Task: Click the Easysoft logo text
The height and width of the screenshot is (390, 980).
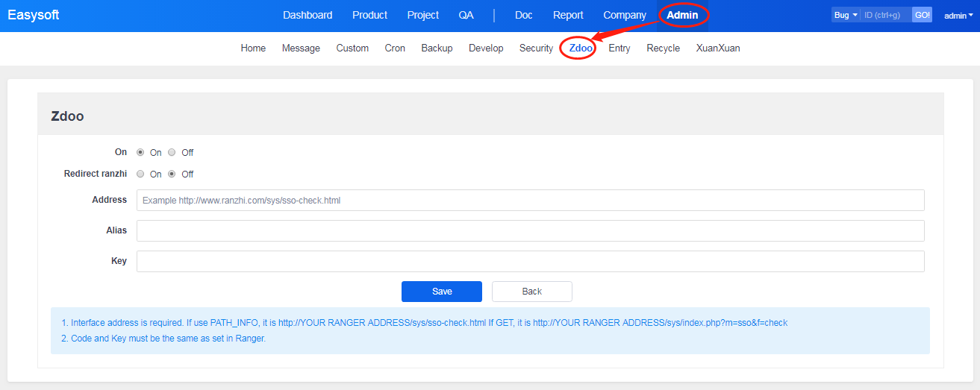Action: (34, 15)
